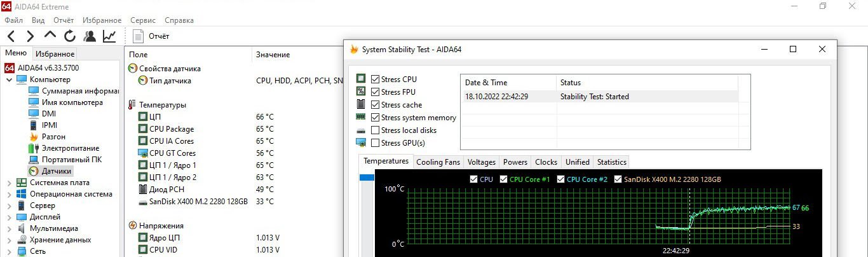Click the Электропитание plug icon
The image size is (868, 257).
tap(34, 148)
